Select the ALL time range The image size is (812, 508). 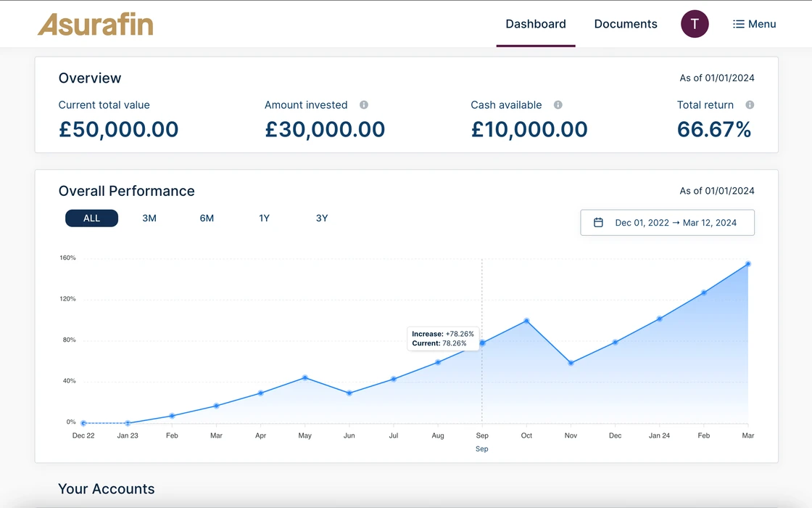[x=91, y=218]
